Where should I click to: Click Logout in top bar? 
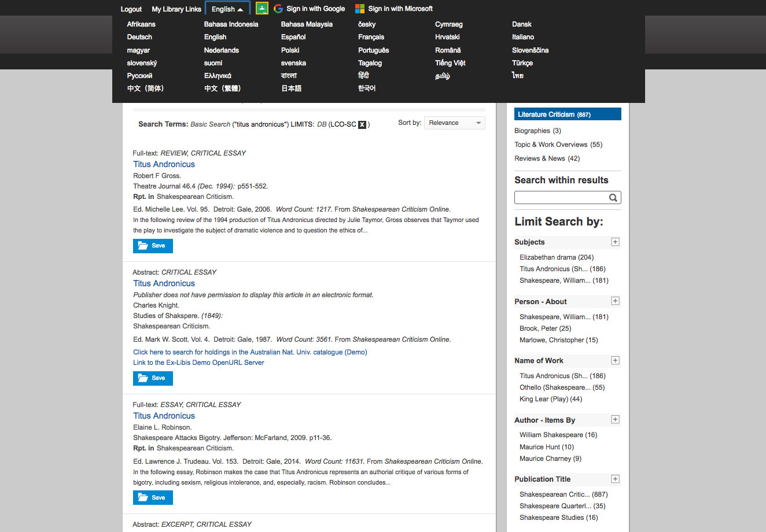131,9
